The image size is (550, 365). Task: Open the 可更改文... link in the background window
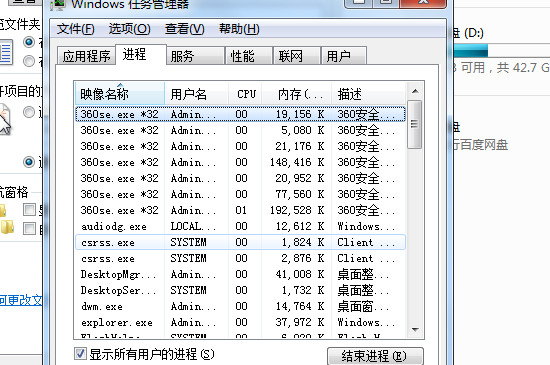point(21,300)
